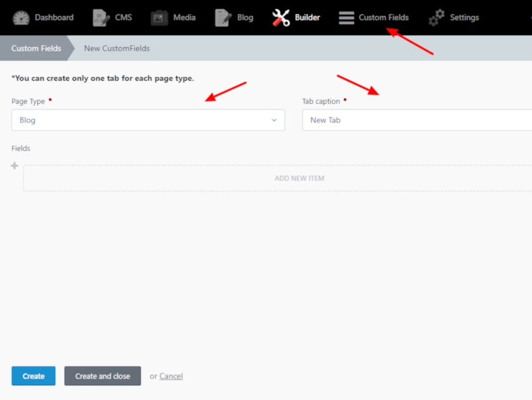Click the Page Type label
The image size is (532, 400).
[28, 101]
